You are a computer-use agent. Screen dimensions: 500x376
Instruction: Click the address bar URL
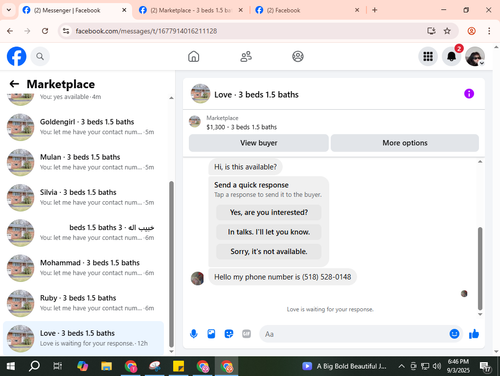tap(146, 31)
